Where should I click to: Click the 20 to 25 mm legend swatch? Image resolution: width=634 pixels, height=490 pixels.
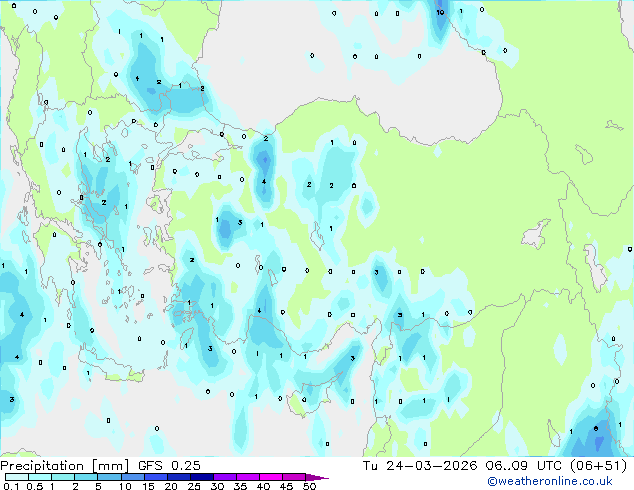coord(178,477)
